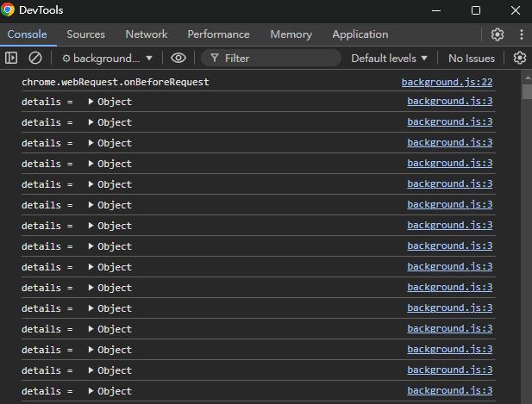532x404 pixels.
Task: Select the chrome.webRequest.onBeforeRequest log text
Action: tap(116, 82)
